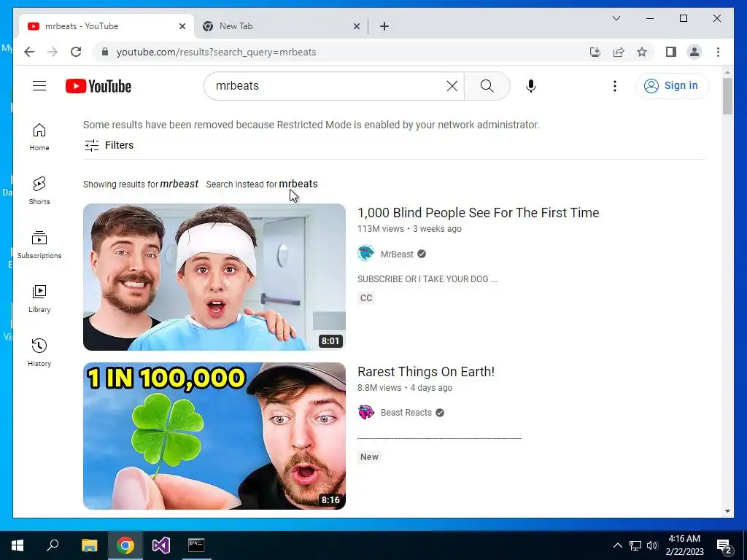
Task: Reload the current page
Action: point(76,52)
